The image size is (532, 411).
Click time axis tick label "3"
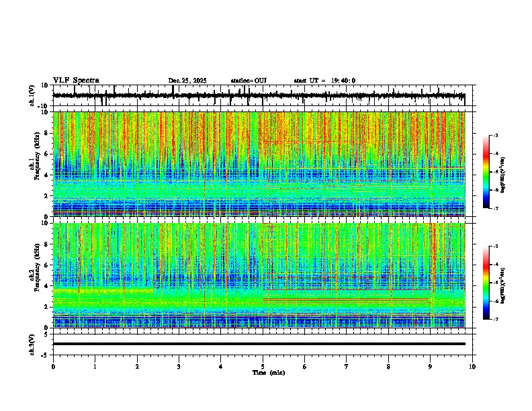[x=179, y=366]
